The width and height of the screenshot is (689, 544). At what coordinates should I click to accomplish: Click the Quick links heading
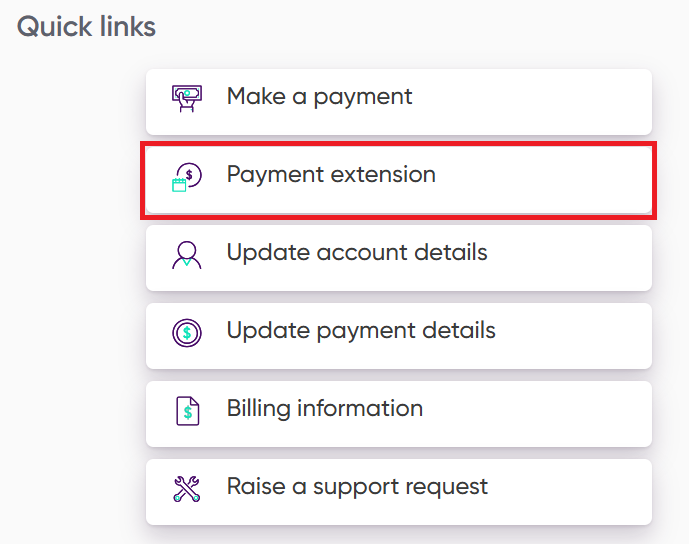[87, 27]
